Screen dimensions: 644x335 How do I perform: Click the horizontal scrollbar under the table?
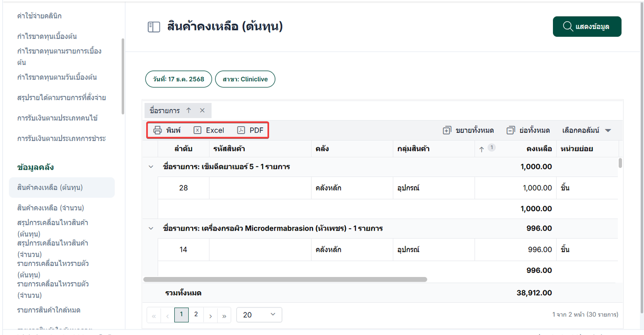(285, 279)
